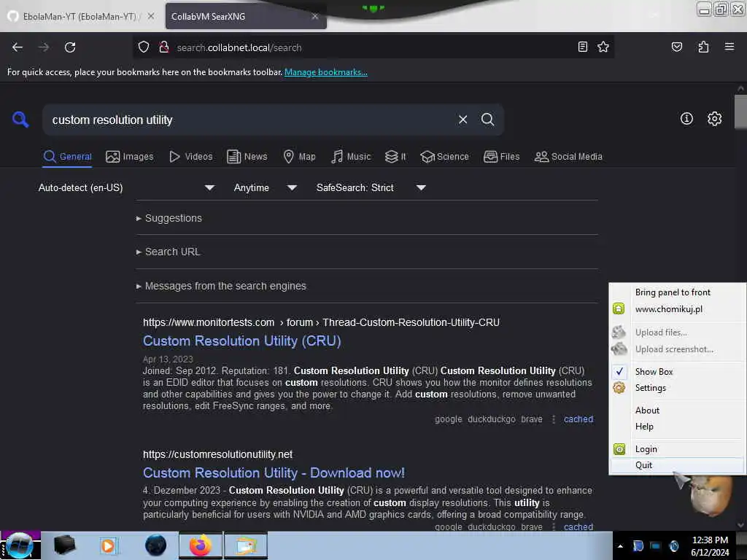The image size is (747, 560).
Task: Reload the current page
Action: coord(70,47)
